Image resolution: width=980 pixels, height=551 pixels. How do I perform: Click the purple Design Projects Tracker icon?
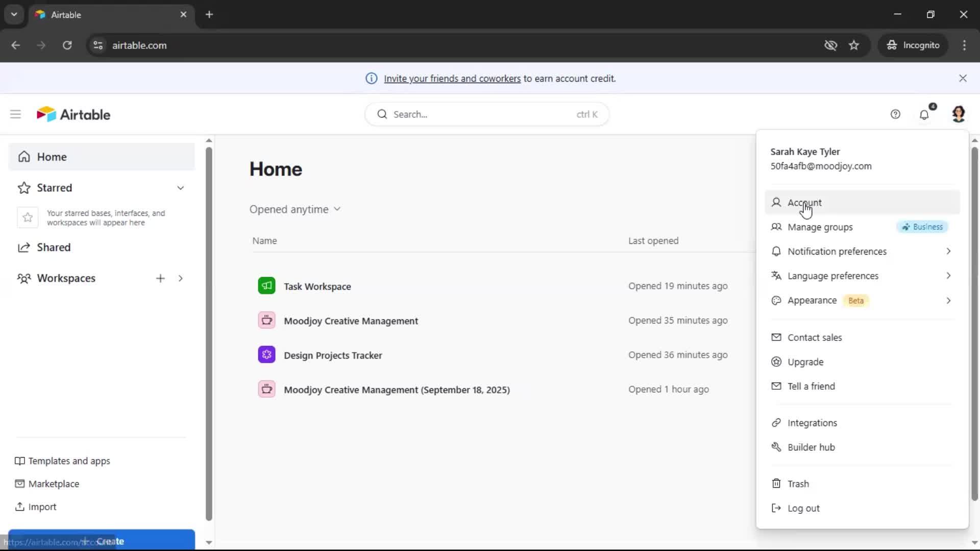tap(266, 355)
